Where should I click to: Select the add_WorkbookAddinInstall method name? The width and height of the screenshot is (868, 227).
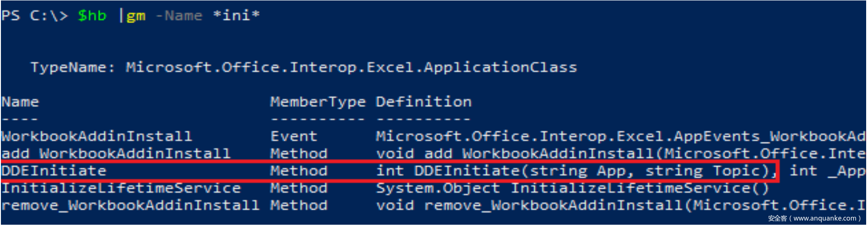(116, 154)
